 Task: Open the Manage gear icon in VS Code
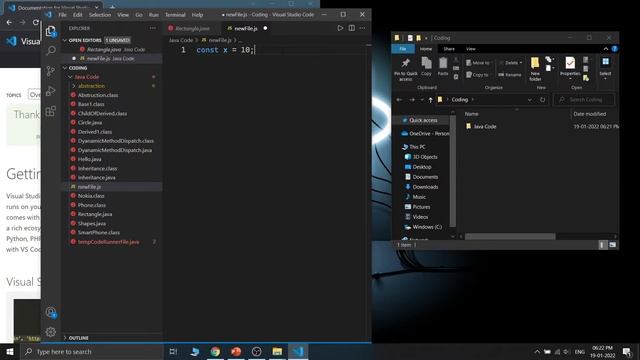[x=51, y=332]
